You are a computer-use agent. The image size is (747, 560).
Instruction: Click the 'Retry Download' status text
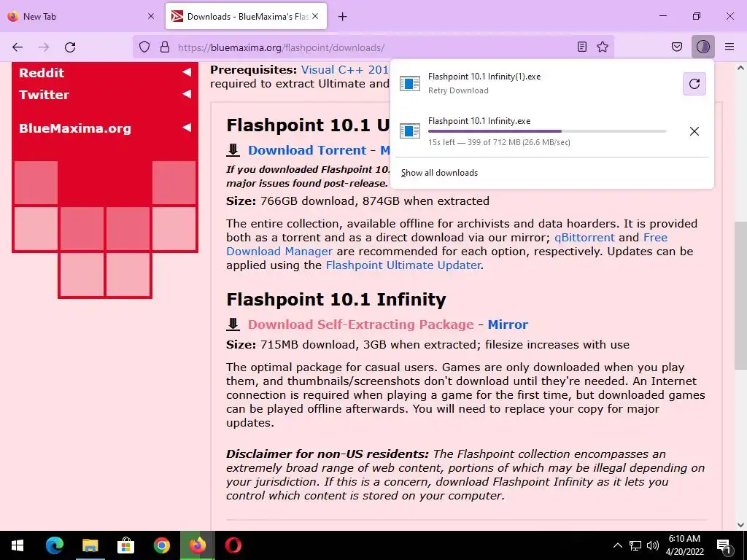[x=458, y=90]
